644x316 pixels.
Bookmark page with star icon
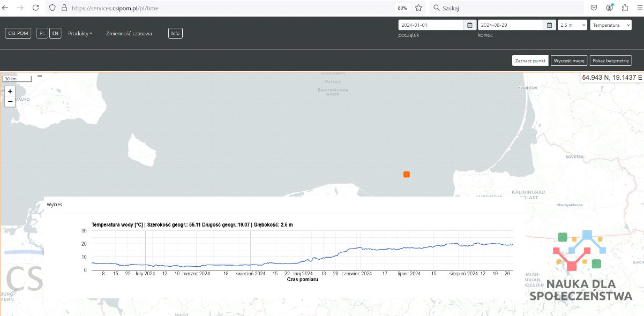click(x=418, y=8)
